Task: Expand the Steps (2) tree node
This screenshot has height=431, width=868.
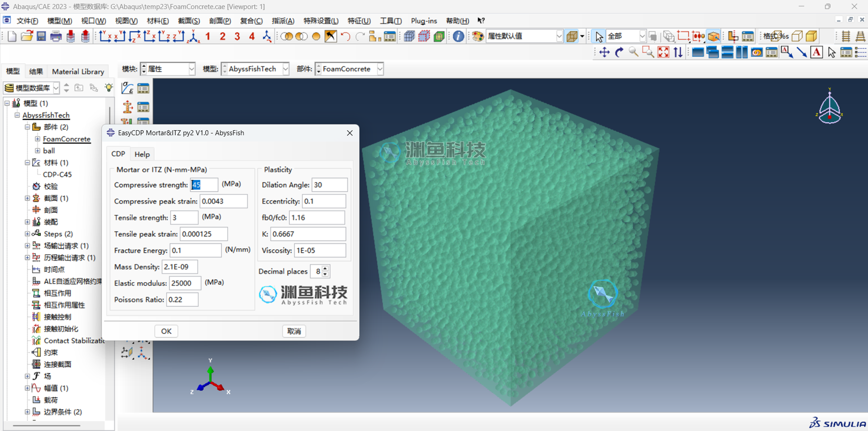Action: tap(27, 234)
